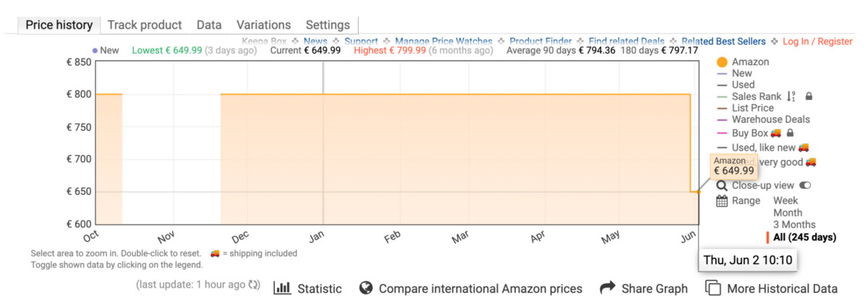Click the Sales Rank sort order icon

[x=791, y=96]
